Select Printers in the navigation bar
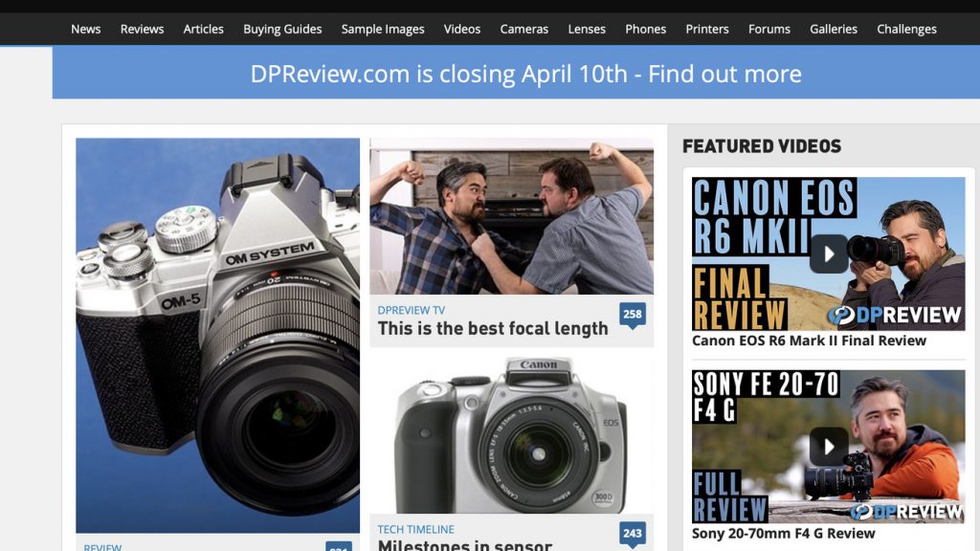Viewport: 980px width, 551px height. [x=707, y=29]
